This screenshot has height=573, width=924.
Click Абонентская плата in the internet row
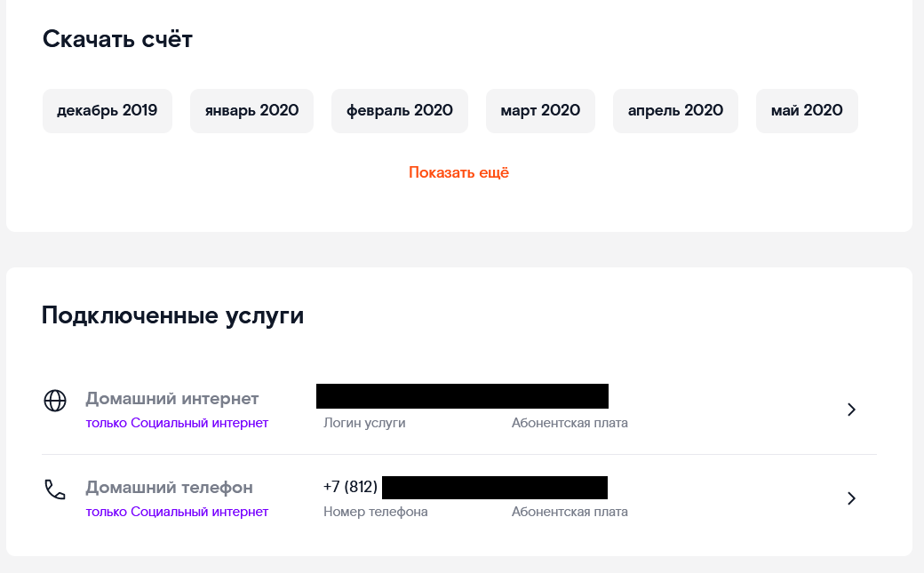pyautogui.click(x=570, y=423)
